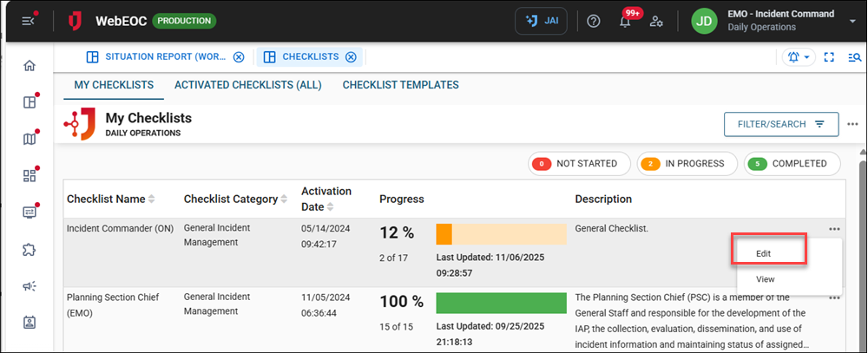Open the calendar icon in sidebar
The width and height of the screenshot is (868, 353).
click(x=30, y=323)
